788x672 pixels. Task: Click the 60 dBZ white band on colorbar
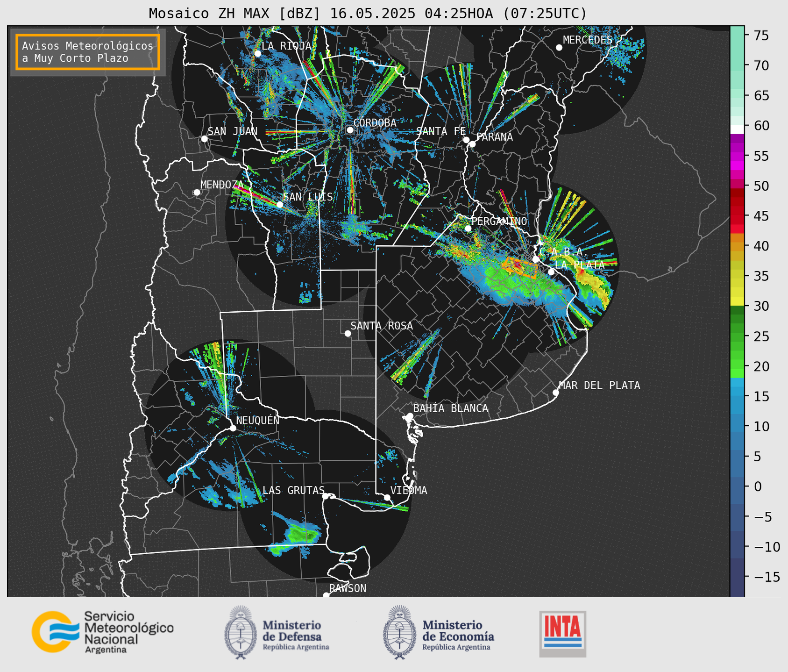(x=737, y=129)
